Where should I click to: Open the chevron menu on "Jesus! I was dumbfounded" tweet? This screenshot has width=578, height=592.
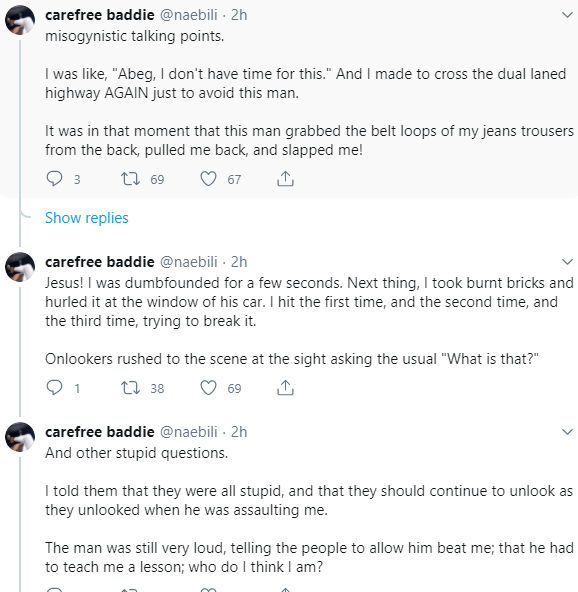pyautogui.click(x=567, y=262)
